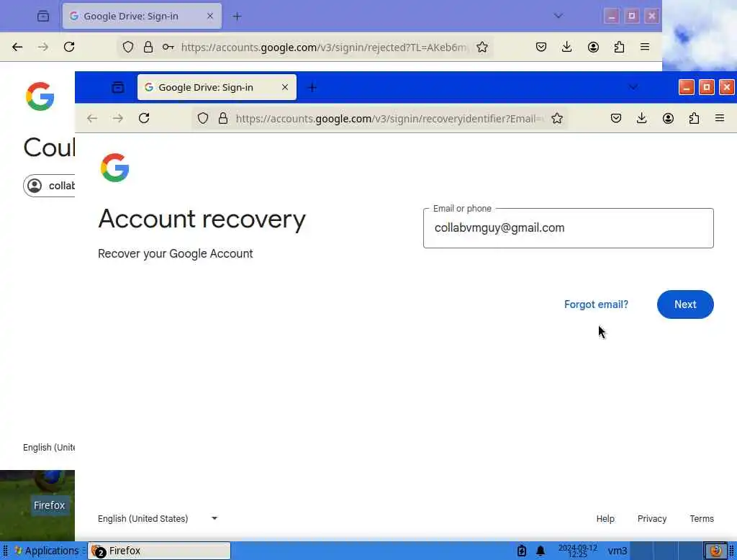Reload page in front Firefox window
This screenshot has width=737, height=560.
[144, 118]
